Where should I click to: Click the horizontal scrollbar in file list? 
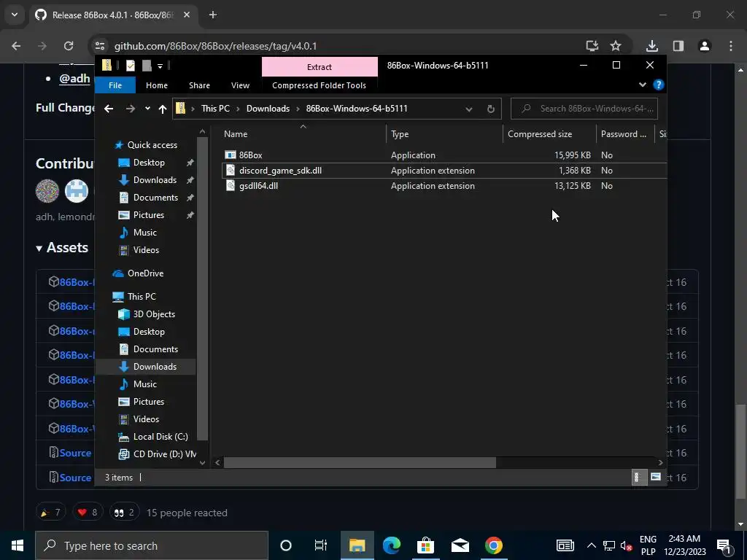[360, 462]
